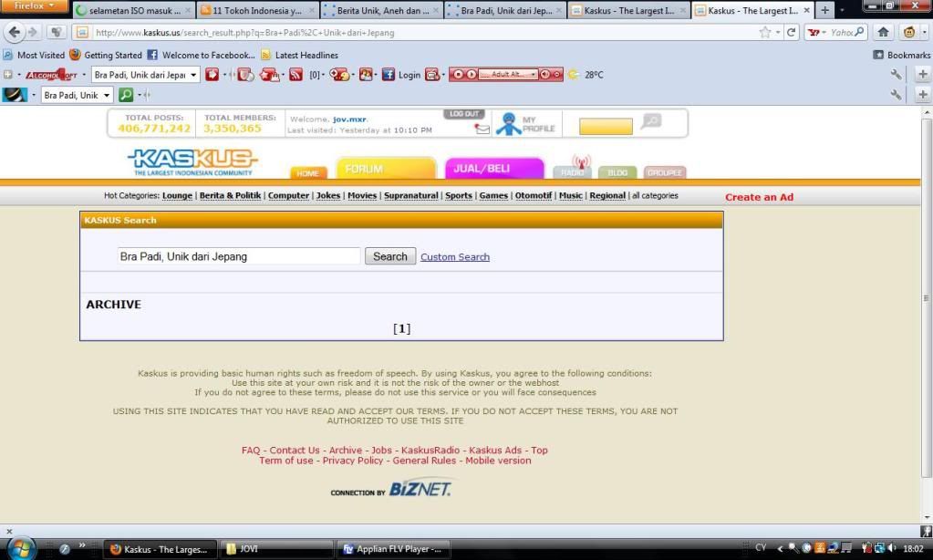Open Windows Start orb

(20, 548)
